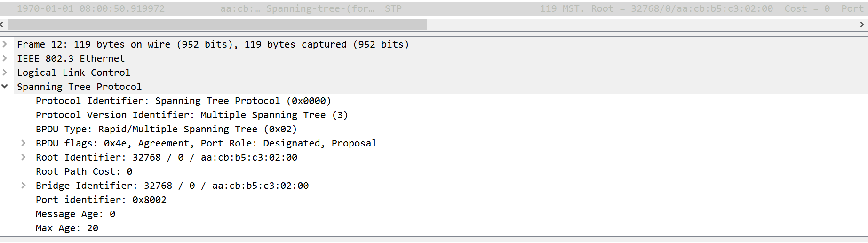Click the Frame 12 summary line
Screen dimensions: 868x243
click(213, 44)
